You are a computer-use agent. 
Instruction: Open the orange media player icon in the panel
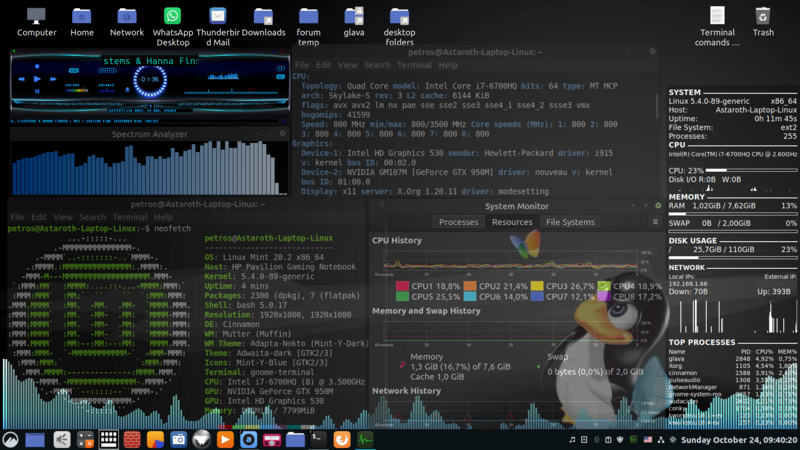point(225,439)
